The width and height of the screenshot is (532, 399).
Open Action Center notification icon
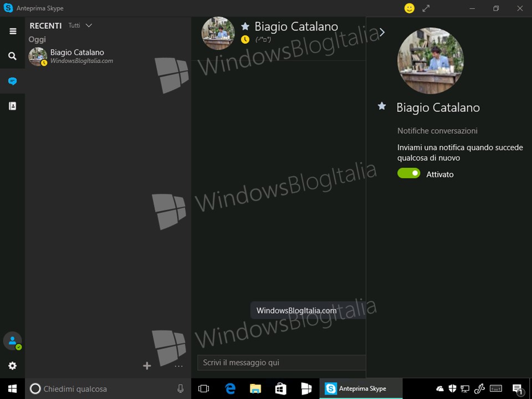(x=518, y=389)
